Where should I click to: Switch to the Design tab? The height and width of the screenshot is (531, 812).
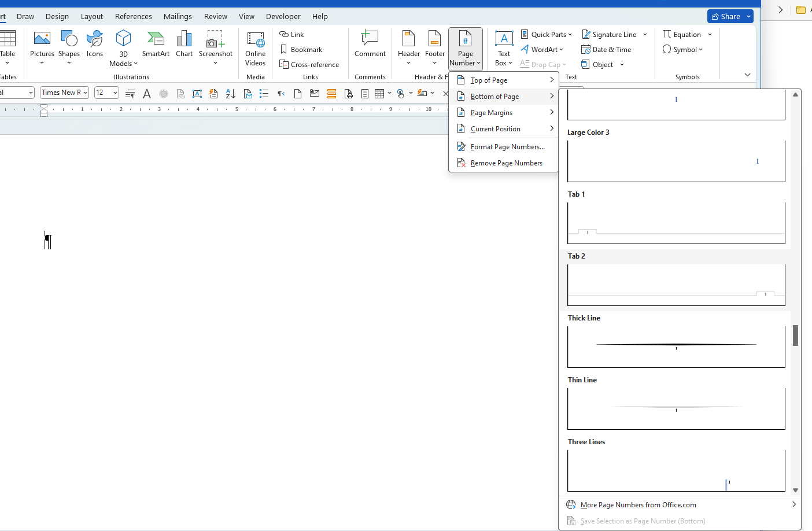coord(57,16)
